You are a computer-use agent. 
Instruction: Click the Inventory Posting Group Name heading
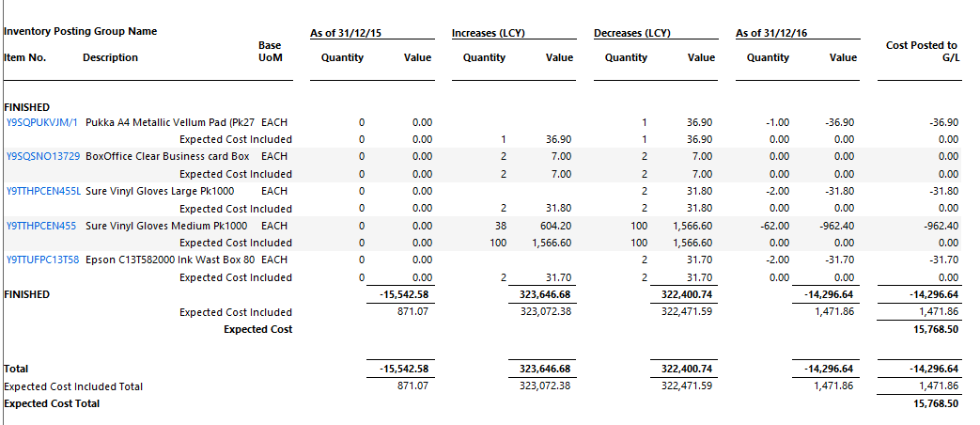click(x=80, y=31)
